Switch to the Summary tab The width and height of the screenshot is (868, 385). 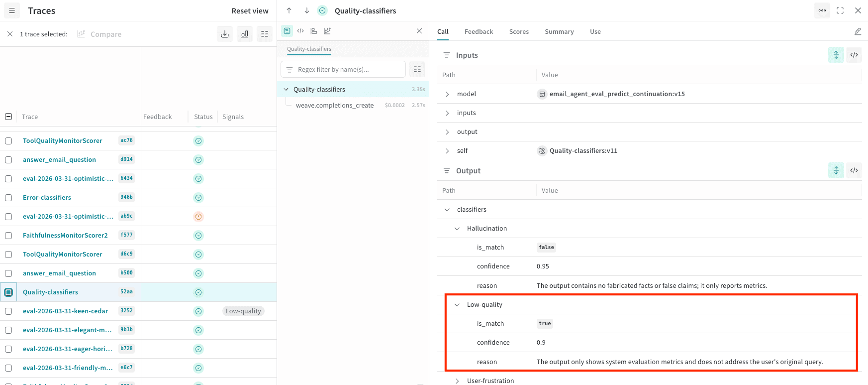coord(559,31)
